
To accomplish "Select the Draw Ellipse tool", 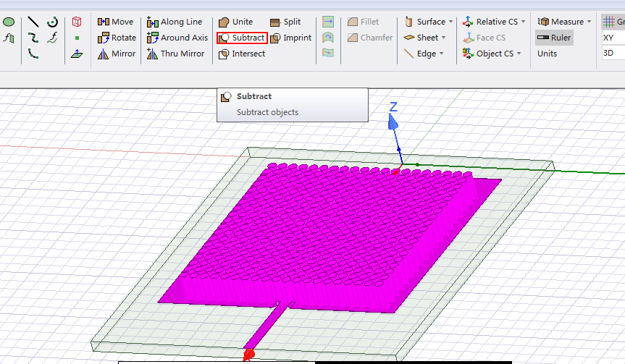I will (9, 22).
